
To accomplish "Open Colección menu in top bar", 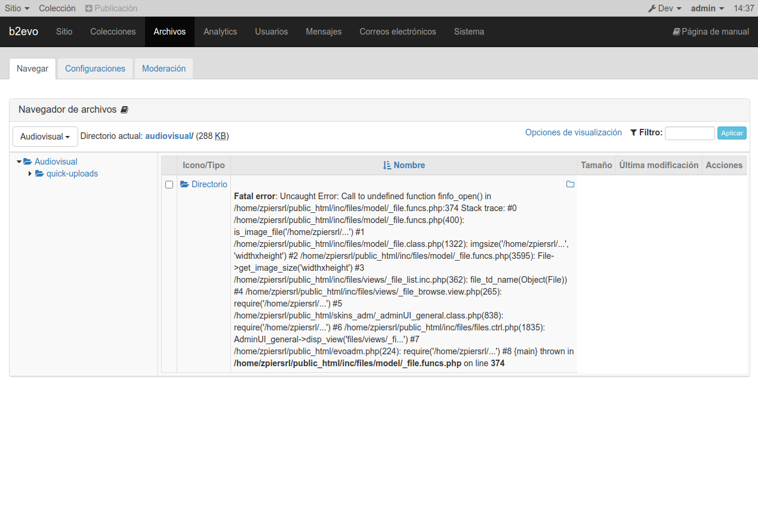I will (x=57, y=8).
